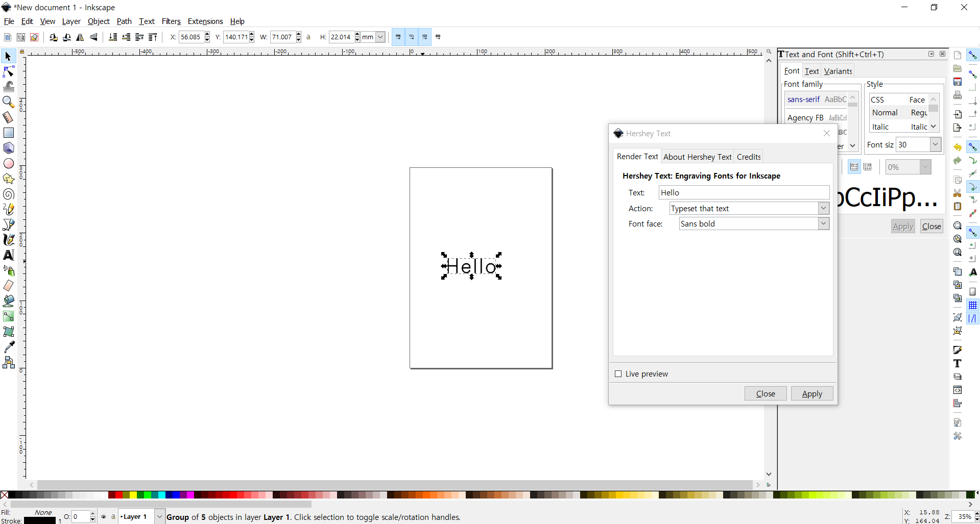Click the Cut scissors icon
Image resolution: width=980 pixels, height=524 pixels.
point(958,193)
